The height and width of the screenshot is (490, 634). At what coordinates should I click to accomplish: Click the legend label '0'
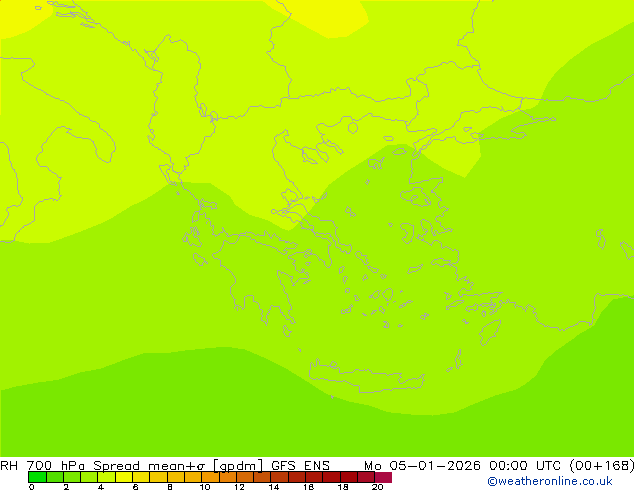click(32, 487)
